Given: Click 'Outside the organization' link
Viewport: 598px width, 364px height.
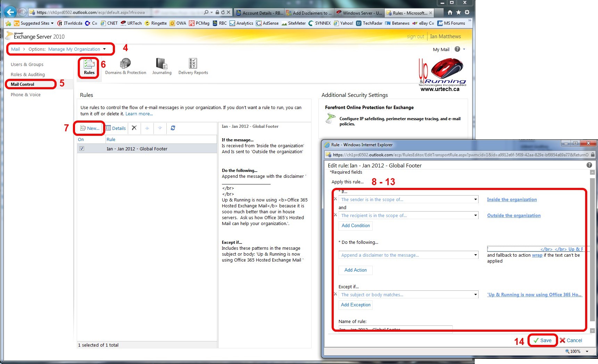Looking at the screenshot, I should [514, 216].
